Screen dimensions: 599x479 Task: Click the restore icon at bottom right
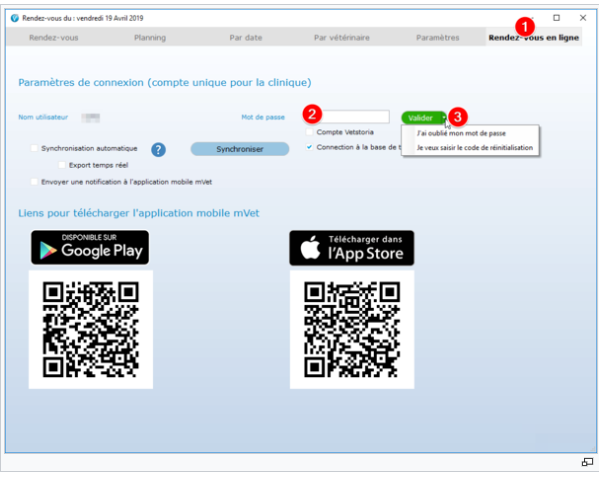click(x=587, y=462)
